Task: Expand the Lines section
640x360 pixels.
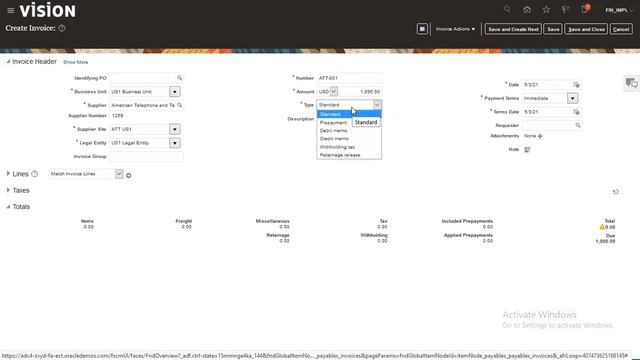Action: pos(8,173)
